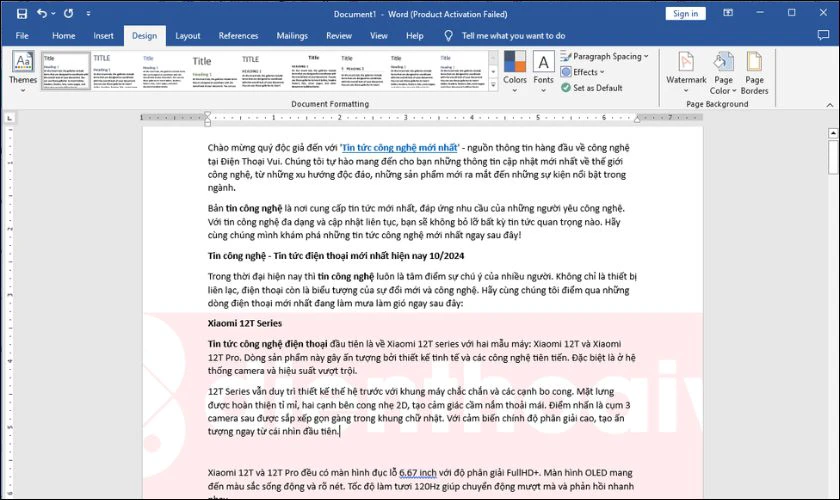840x500 pixels.
Task: Expand the document formatting gallery More arrow
Action: tap(493, 85)
